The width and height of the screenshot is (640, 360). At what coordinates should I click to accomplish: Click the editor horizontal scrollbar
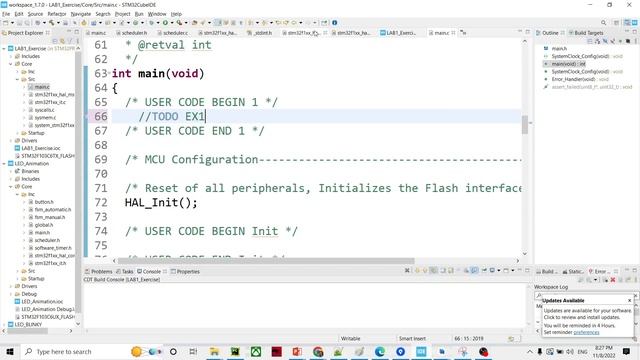pyautogui.click(x=266, y=261)
